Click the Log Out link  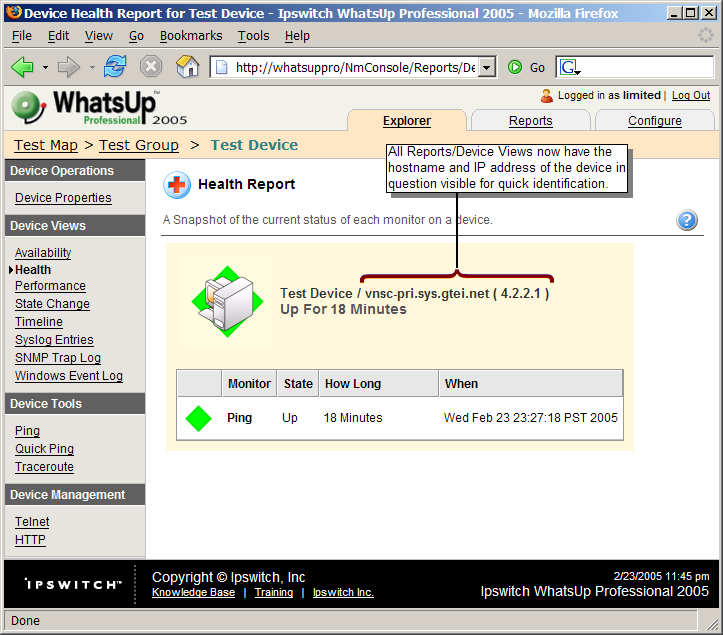pyautogui.click(x=691, y=96)
